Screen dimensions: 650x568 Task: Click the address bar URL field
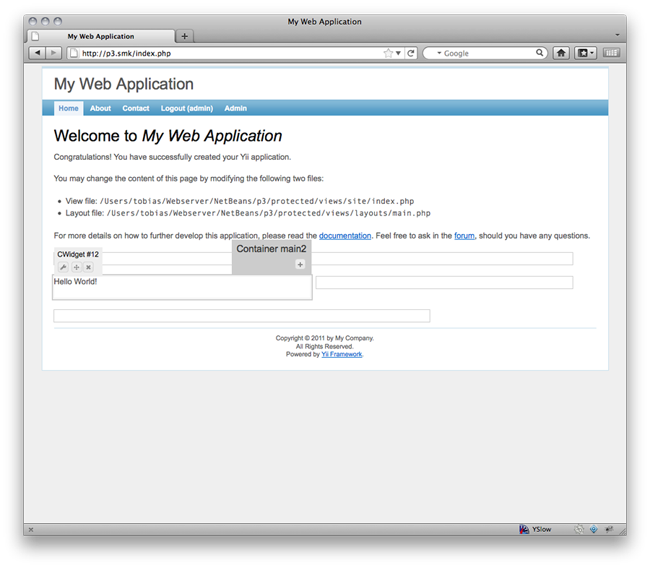click(x=232, y=53)
